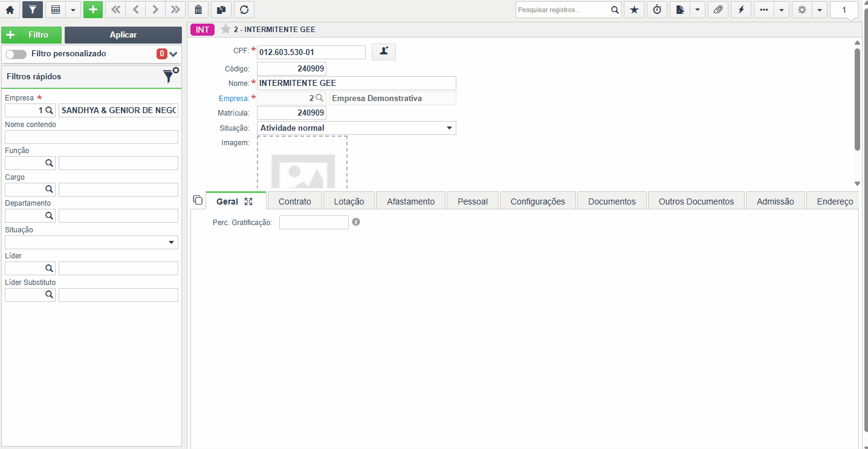
Task: Expand the gear settings dropdown arrow
Action: pyautogui.click(x=820, y=10)
